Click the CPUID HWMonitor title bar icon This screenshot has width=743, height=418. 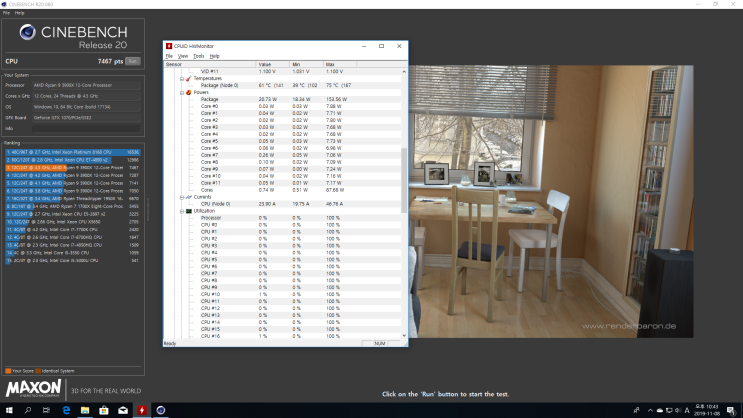pyautogui.click(x=169, y=46)
